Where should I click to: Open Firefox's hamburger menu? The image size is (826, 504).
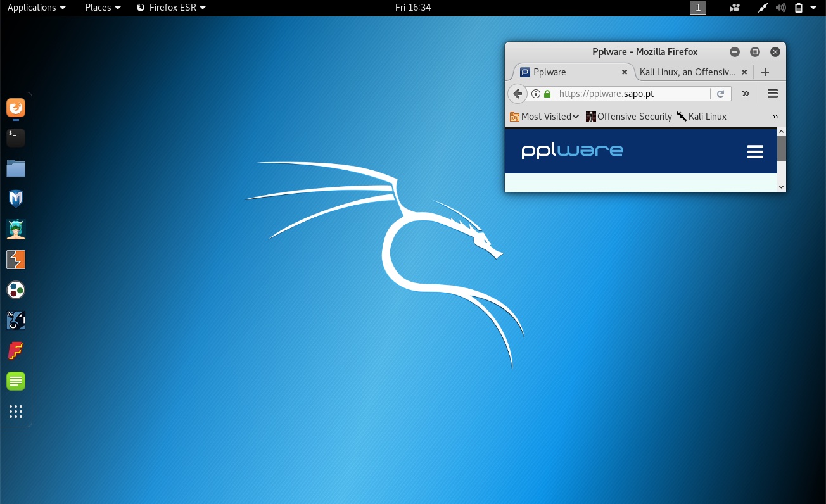coord(772,93)
